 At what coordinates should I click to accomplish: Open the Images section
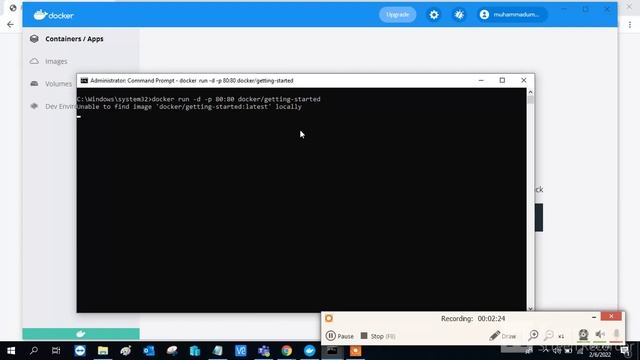pos(56,61)
